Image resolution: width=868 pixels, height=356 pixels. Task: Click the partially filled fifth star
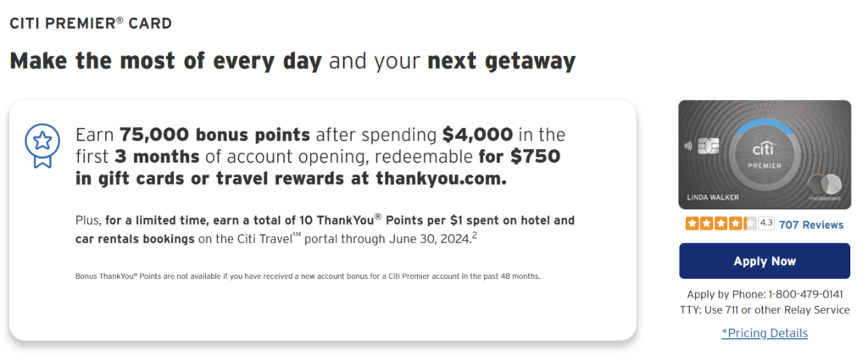click(x=750, y=225)
